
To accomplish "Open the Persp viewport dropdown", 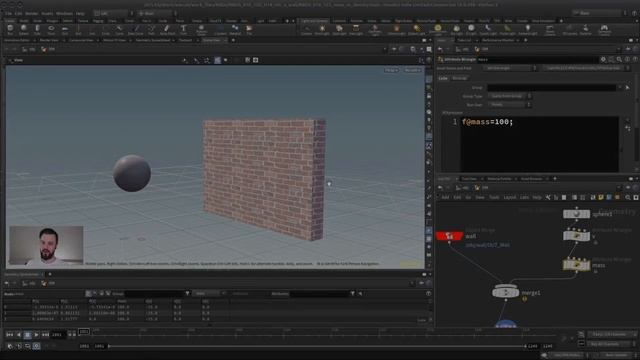I will point(391,70).
